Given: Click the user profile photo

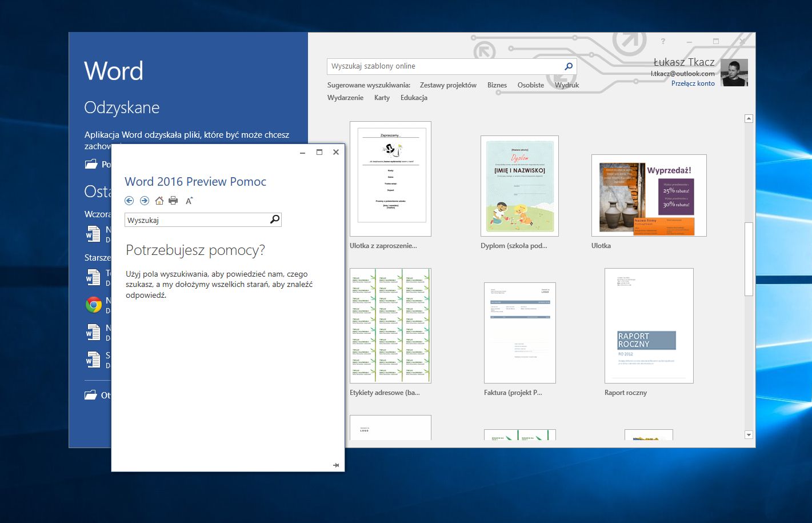Looking at the screenshot, I should click(734, 73).
